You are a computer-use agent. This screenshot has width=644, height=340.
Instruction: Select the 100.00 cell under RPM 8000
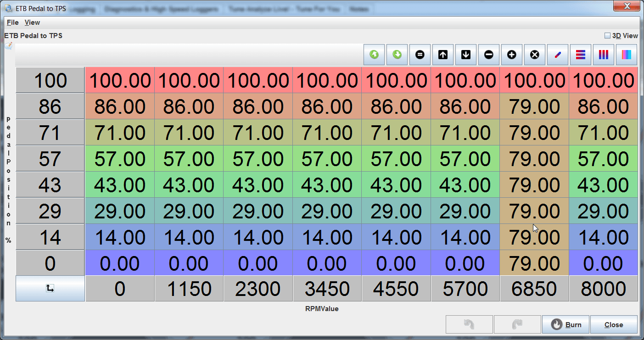pos(604,80)
